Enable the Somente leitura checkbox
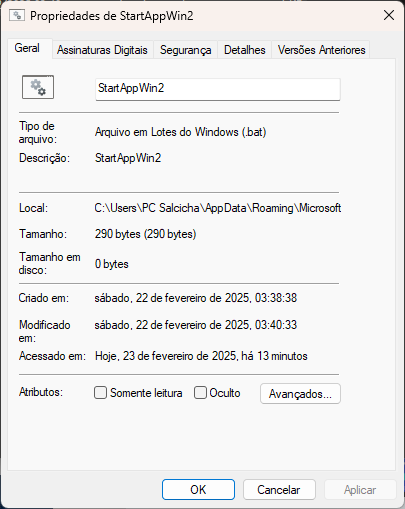405x509 pixels. click(100, 393)
